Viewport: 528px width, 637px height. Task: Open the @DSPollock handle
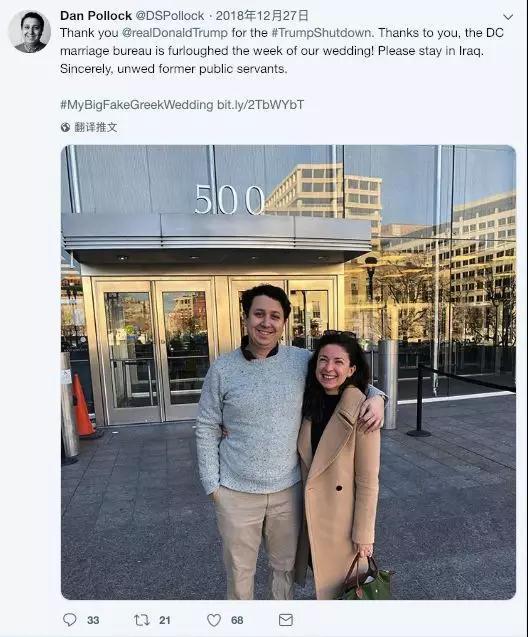[170, 15]
